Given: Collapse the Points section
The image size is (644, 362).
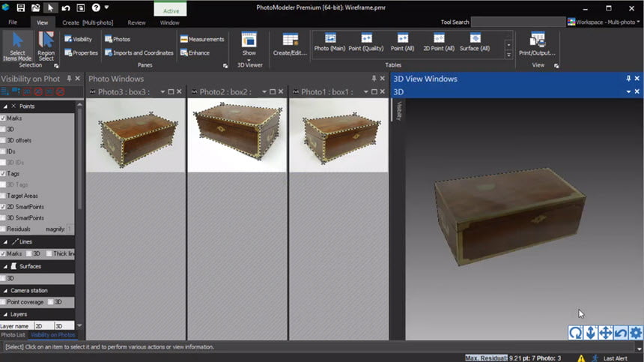Looking at the screenshot, I should [x=5, y=106].
